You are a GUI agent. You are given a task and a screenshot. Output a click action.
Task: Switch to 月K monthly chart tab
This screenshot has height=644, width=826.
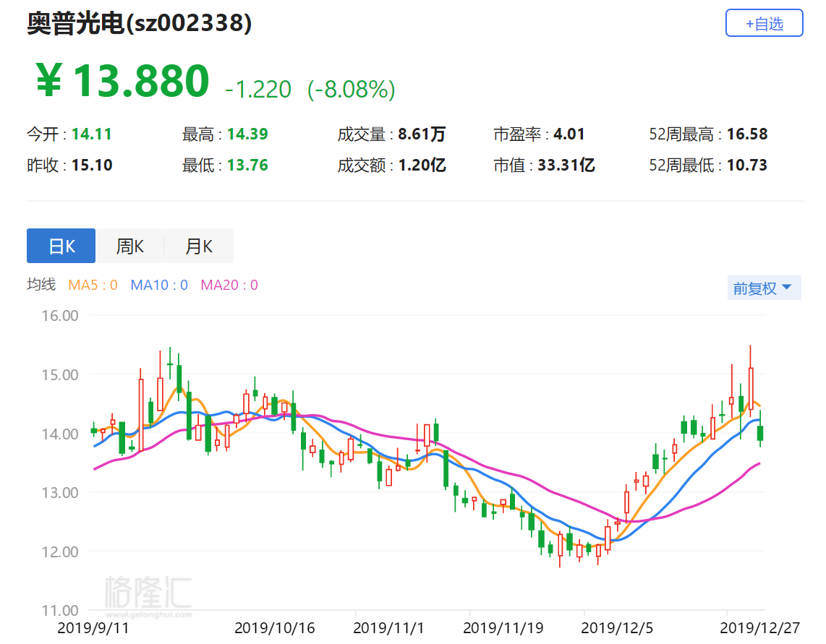click(x=199, y=246)
